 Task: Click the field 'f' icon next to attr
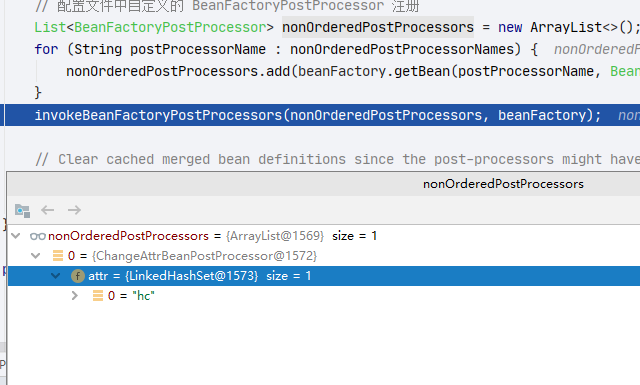pyautogui.click(x=78, y=276)
